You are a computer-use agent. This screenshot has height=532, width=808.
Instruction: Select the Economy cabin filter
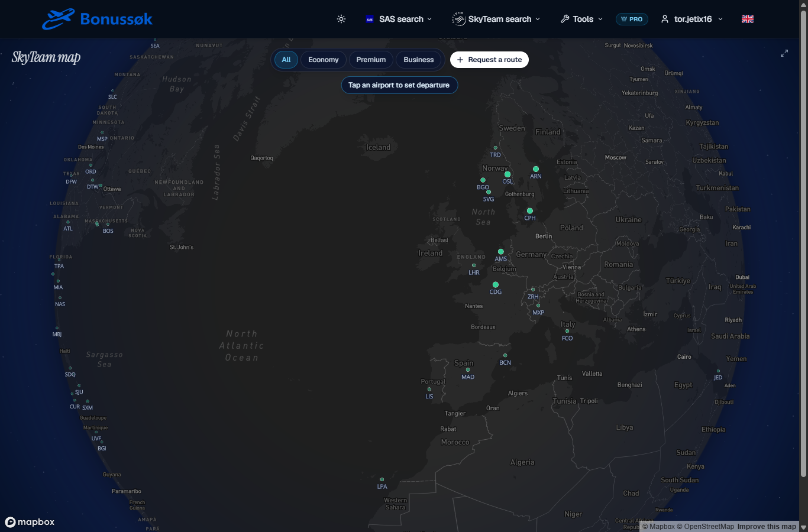pyautogui.click(x=324, y=60)
